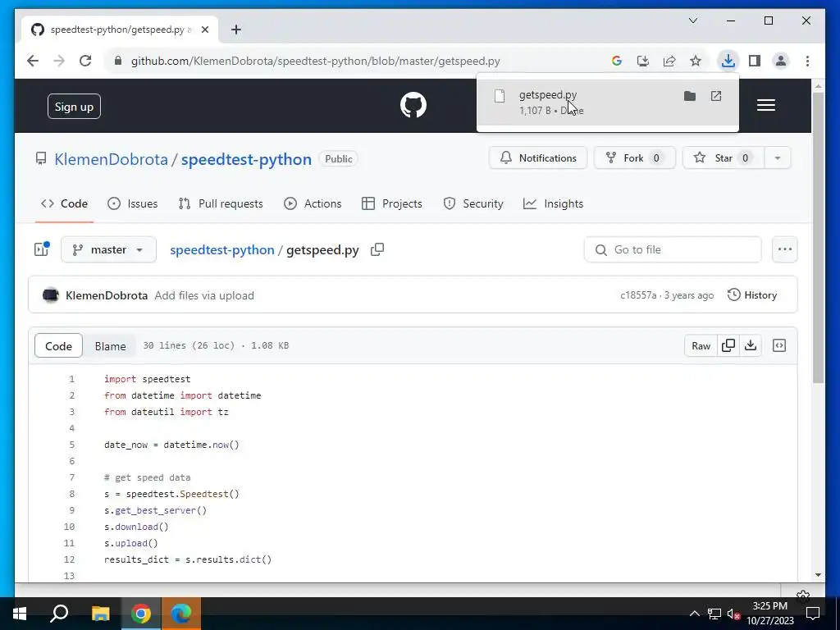840x630 pixels.
Task: Open Chrome tab search chevron
Action: tap(693, 21)
